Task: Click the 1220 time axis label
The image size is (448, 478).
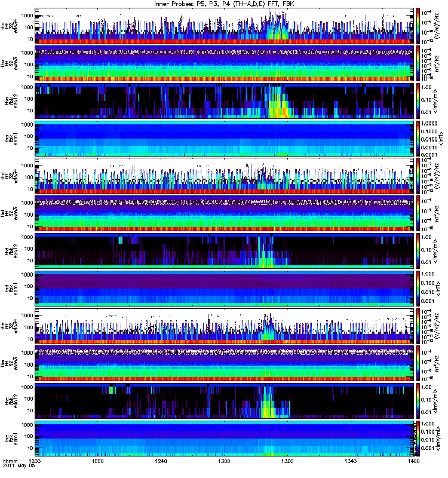Action: click(98, 461)
